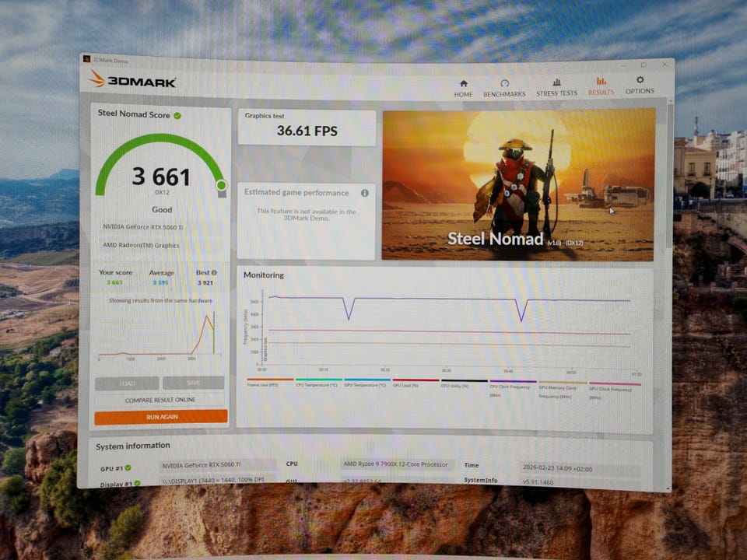Image resolution: width=747 pixels, height=560 pixels.
Task: Click the Time value 2026-02-23 14:09
Action: click(557, 468)
